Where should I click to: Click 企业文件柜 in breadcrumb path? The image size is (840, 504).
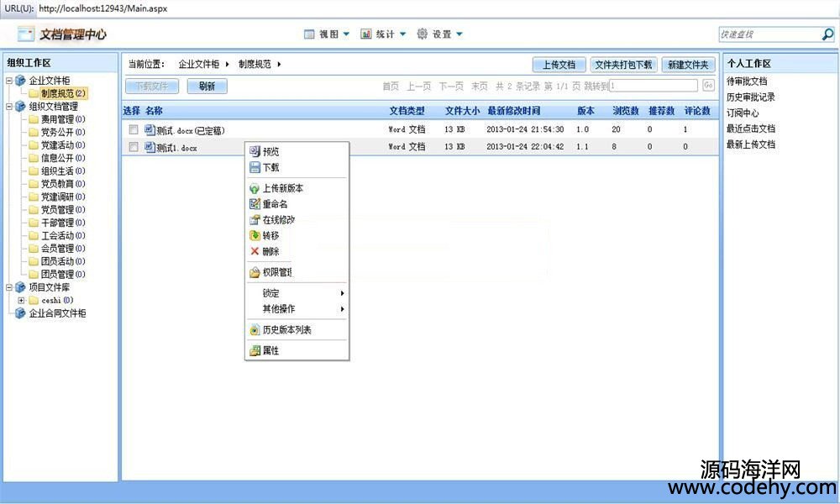199,65
